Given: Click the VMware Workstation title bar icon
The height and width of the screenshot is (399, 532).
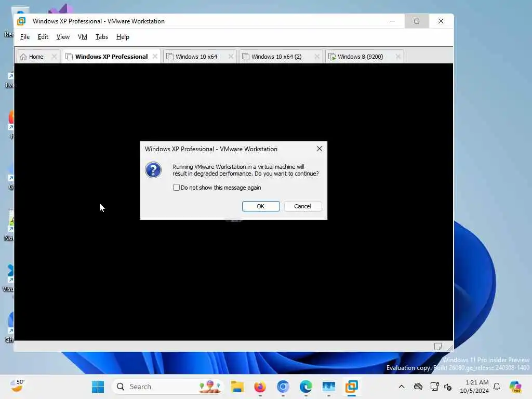Looking at the screenshot, I should point(21,21).
